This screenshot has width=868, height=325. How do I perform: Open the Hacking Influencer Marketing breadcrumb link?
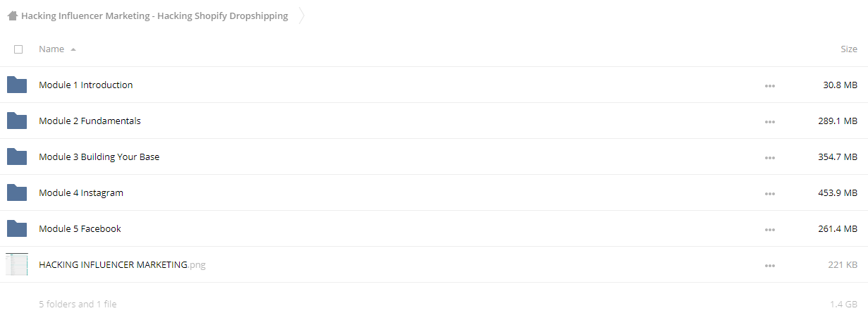[154, 16]
